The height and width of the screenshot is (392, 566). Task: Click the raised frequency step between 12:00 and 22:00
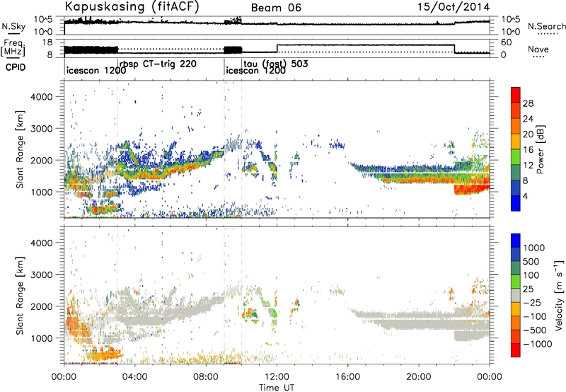366,45
